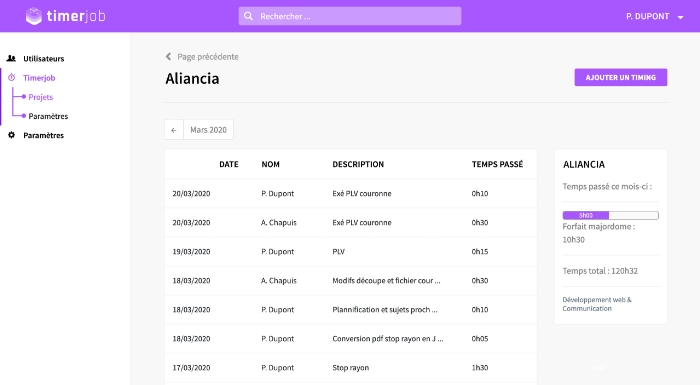Open Paramètres under Timerjob
Viewport: 700px width, 385px height.
click(48, 116)
